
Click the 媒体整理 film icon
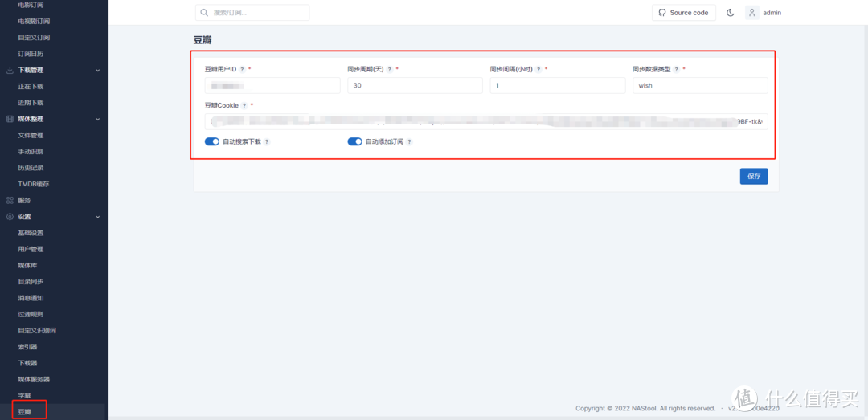[x=10, y=119]
